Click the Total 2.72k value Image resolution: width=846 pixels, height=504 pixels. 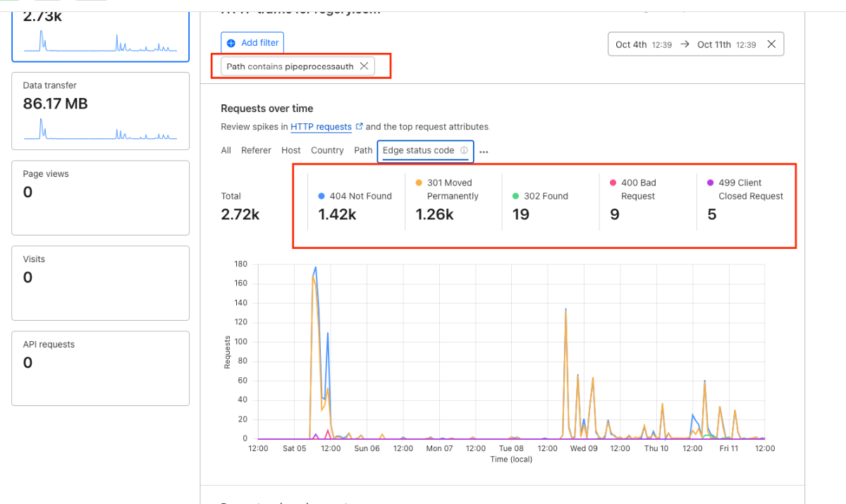pyautogui.click(x=240, y=214)
